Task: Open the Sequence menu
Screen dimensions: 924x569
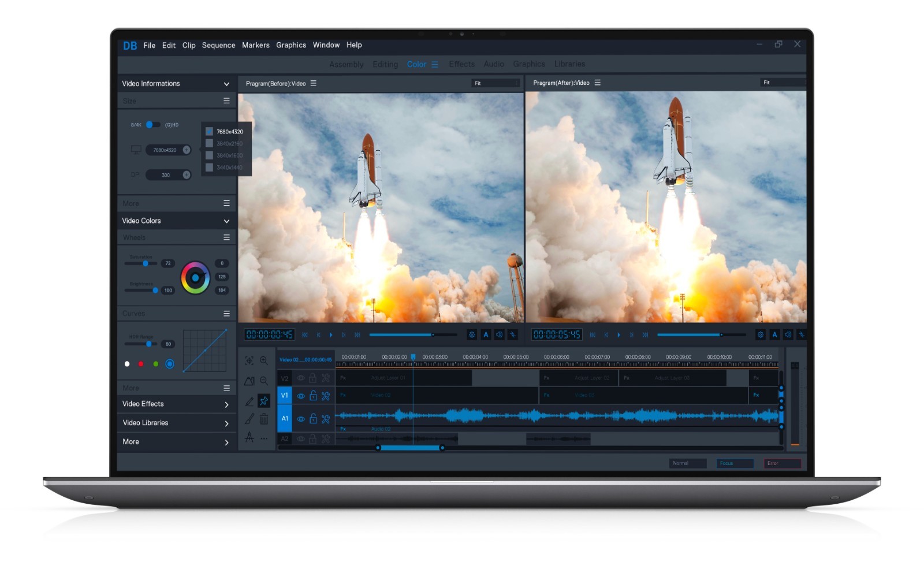Action: 218,45
